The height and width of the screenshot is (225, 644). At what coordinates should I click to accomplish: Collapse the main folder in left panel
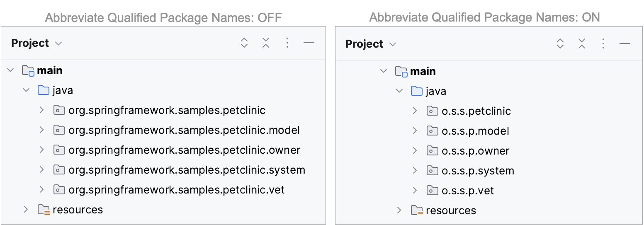(x=11, y=70)
